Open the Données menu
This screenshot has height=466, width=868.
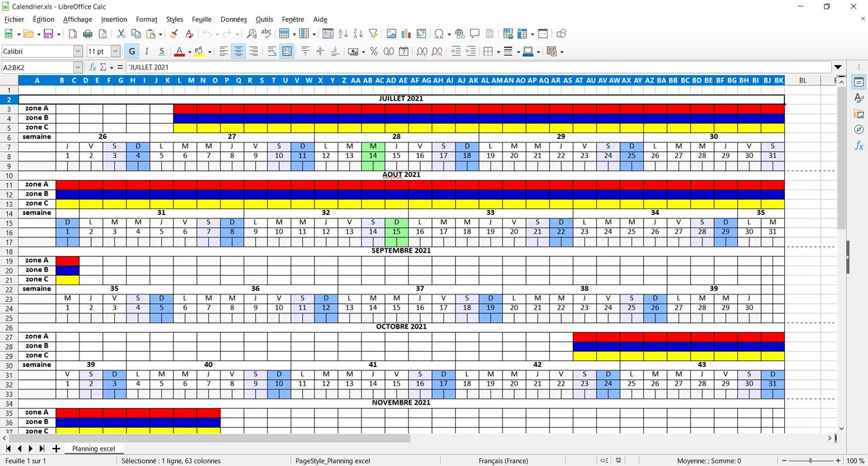click(234, 20)
